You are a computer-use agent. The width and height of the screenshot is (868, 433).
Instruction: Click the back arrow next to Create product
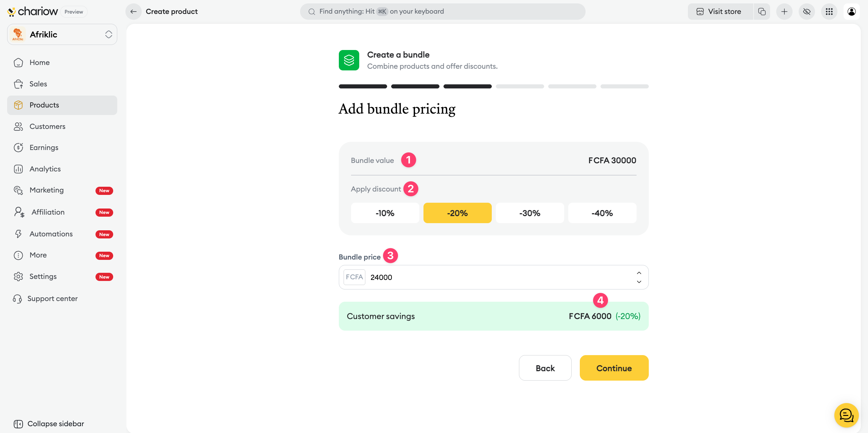tap(134, 12)
